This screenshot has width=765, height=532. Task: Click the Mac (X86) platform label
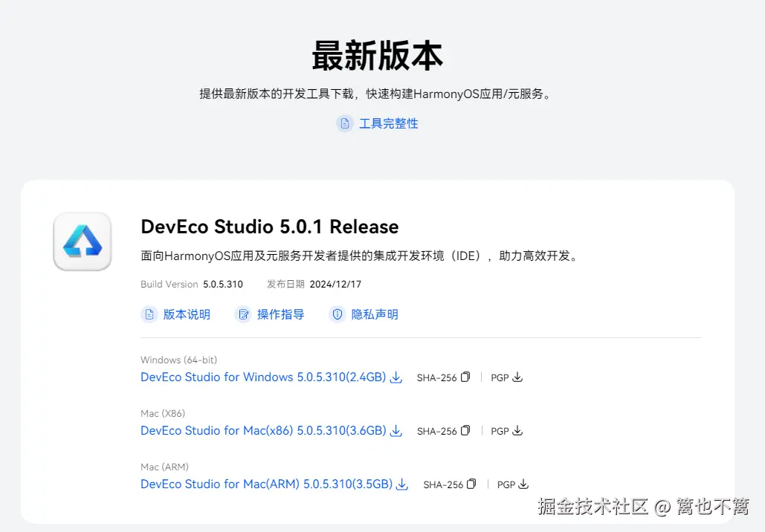pos(163,414)
